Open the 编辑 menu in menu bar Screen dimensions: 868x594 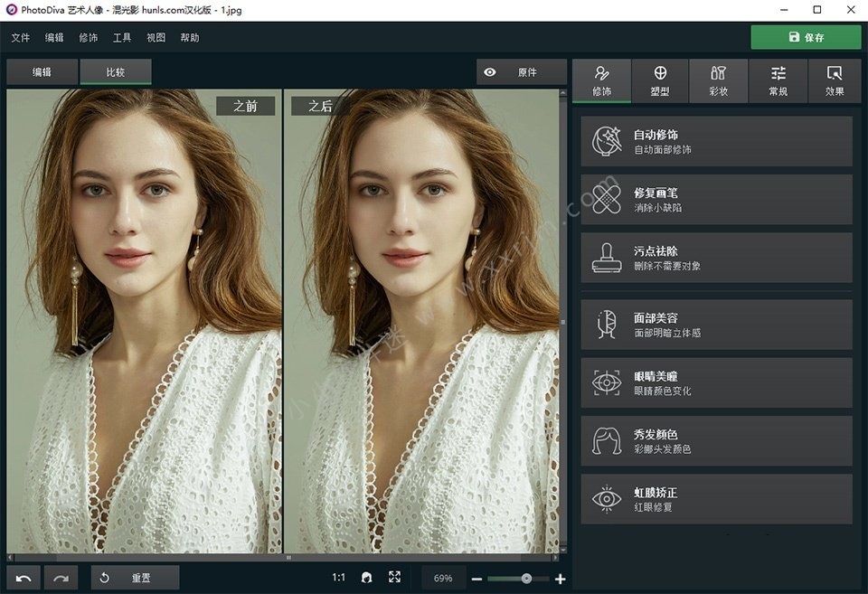(54, 38)
